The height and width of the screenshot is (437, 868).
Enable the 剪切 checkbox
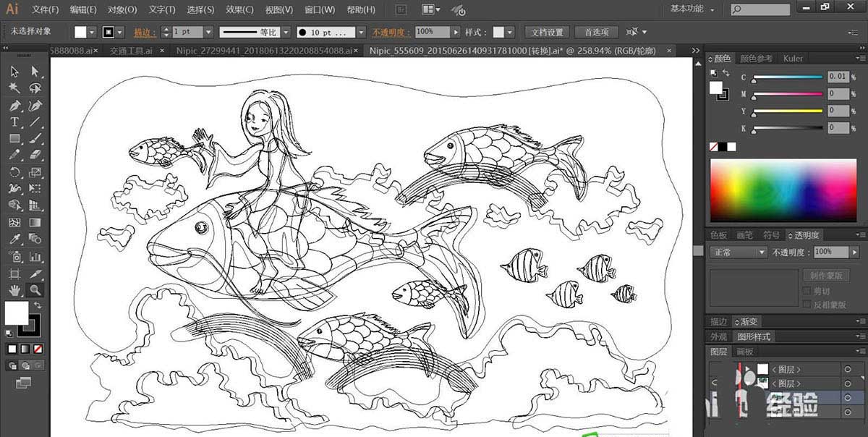pyautogui.click(x=807, y=291)
